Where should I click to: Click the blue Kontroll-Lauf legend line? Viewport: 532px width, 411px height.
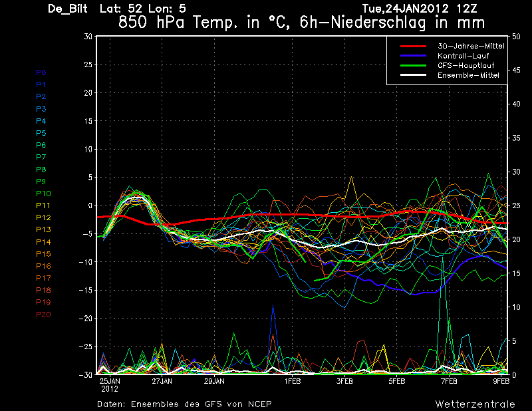413,56
